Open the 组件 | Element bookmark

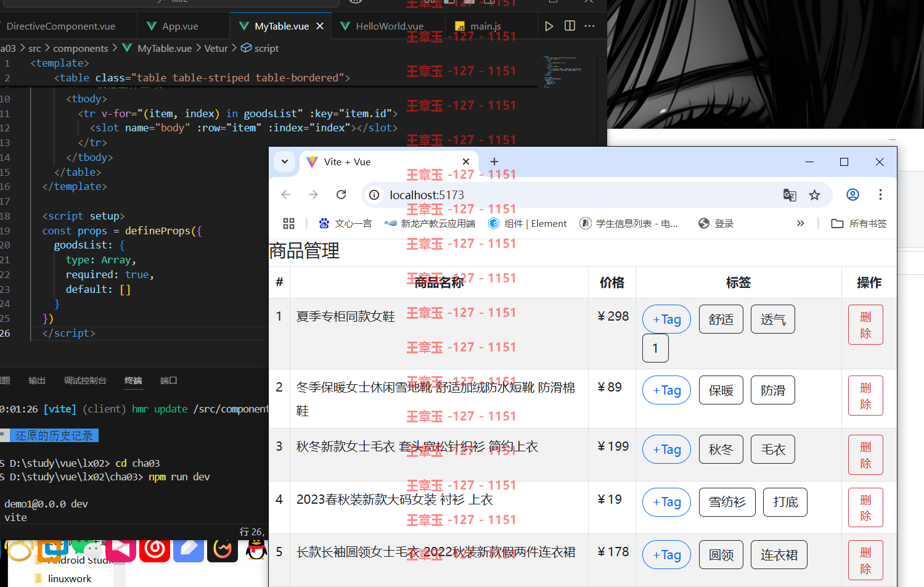(x=528, y=223)
